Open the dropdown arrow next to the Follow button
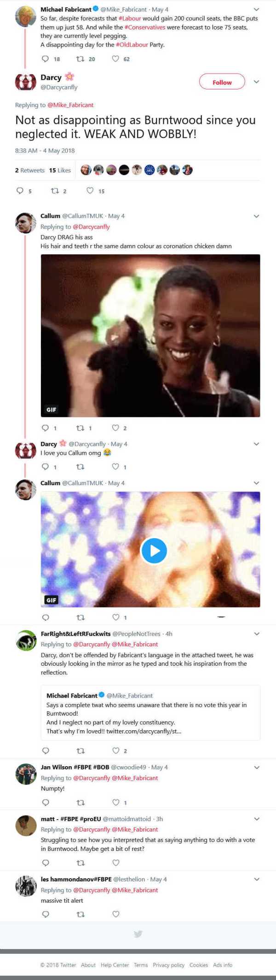The width and height of the screenshot is (276, 980). click(257, 82)
